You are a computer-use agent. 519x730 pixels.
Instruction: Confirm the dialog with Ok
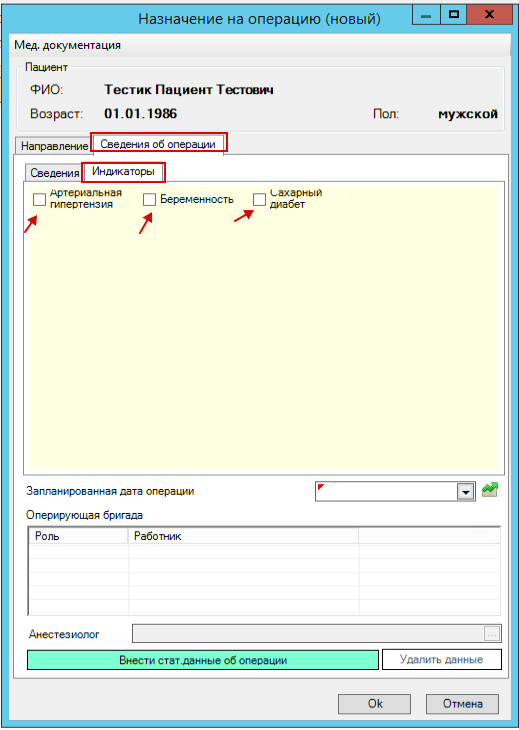375,703
